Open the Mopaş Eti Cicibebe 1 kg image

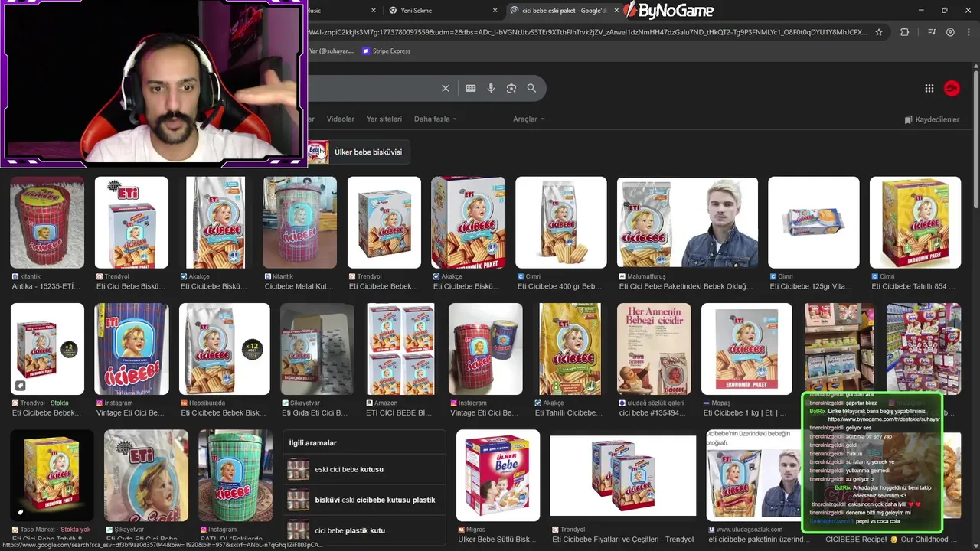coord(746,349)
